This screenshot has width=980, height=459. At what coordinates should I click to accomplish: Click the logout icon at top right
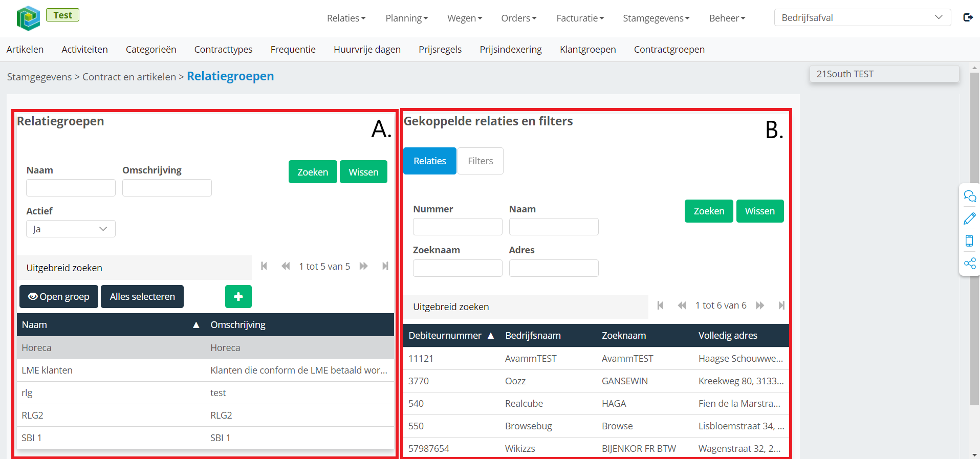click(x=968, y=17)
